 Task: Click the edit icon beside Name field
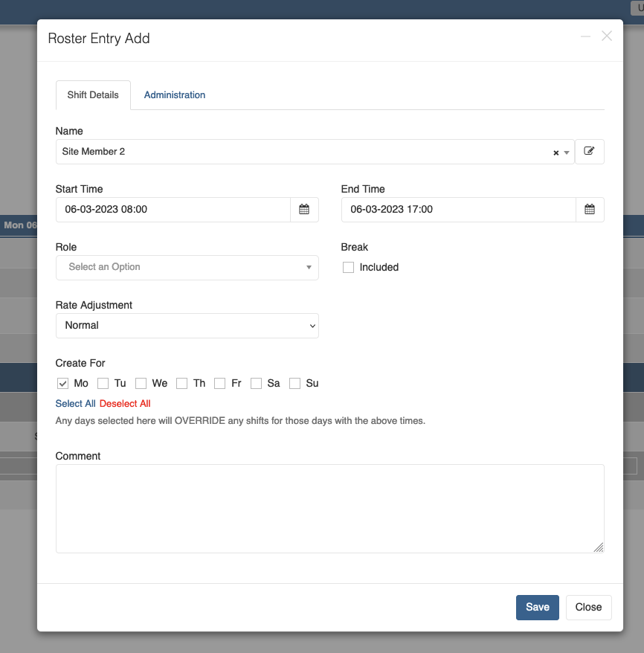[589, 151]
